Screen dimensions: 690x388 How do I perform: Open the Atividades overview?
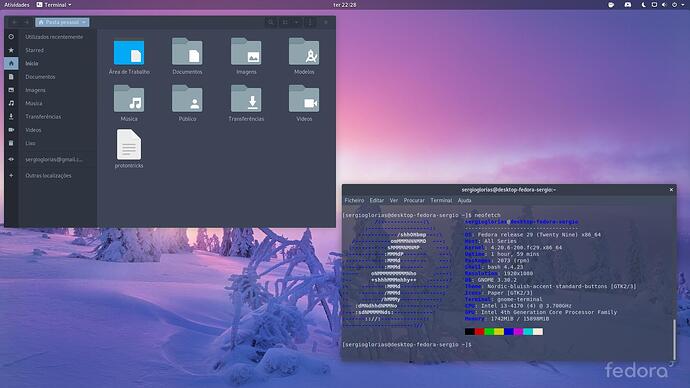(17, 5)
